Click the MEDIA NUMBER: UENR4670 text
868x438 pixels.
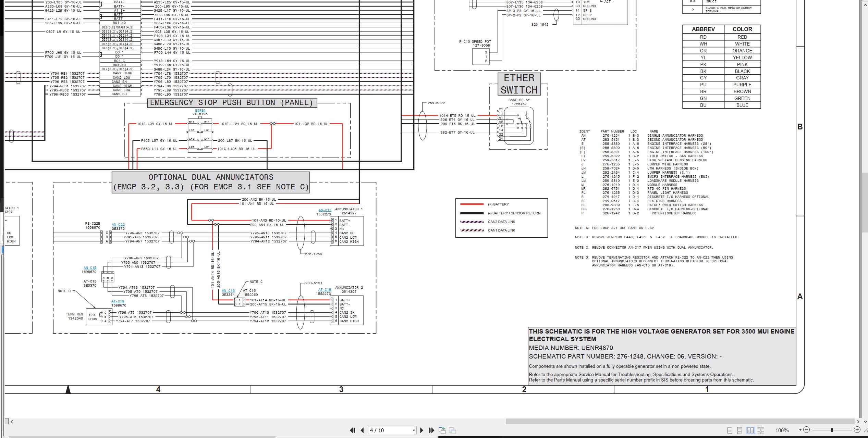571,348
